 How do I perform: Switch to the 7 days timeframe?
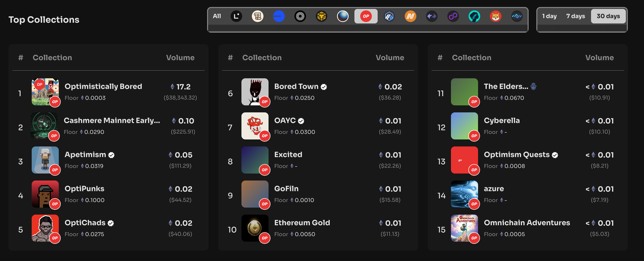point(576,16)
